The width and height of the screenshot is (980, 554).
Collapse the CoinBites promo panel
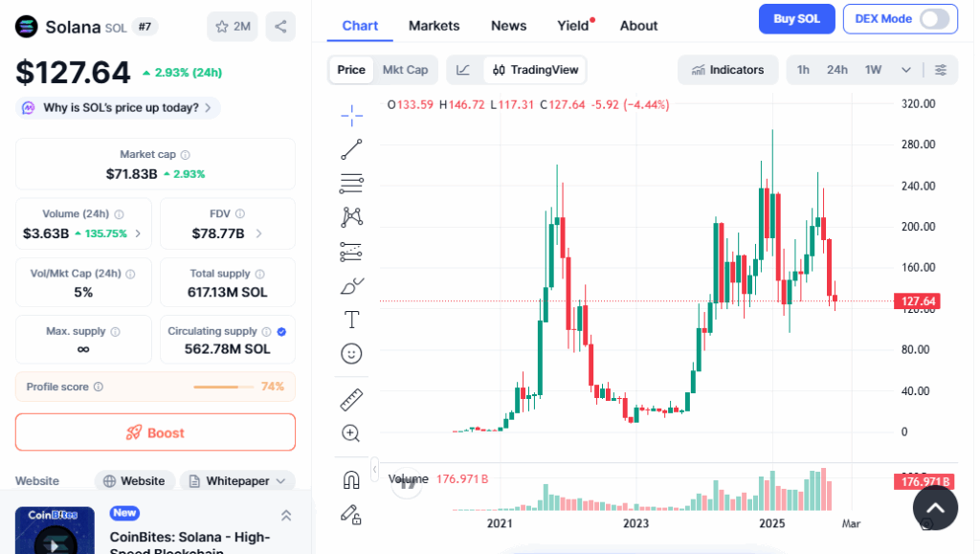tap(286, 514)
